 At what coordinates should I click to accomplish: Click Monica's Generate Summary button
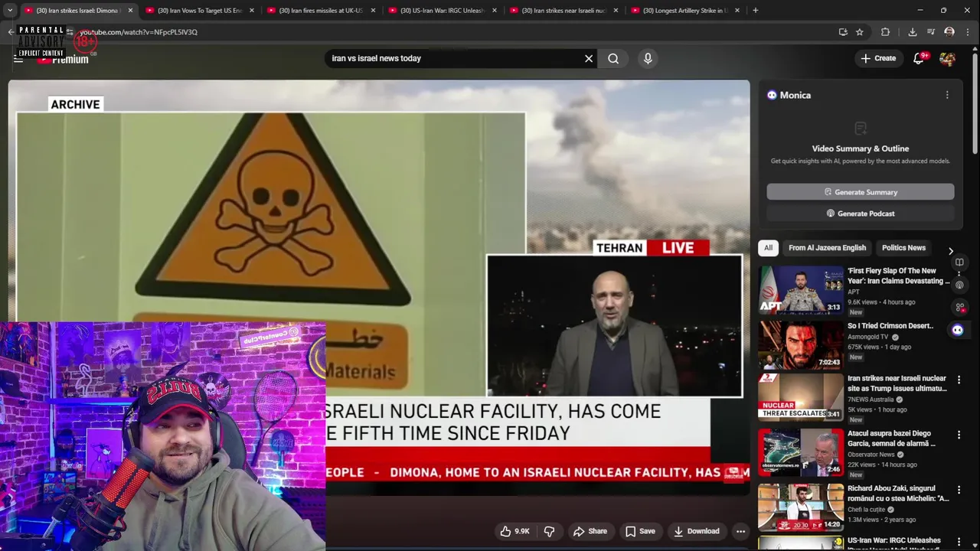coord(861,192)
